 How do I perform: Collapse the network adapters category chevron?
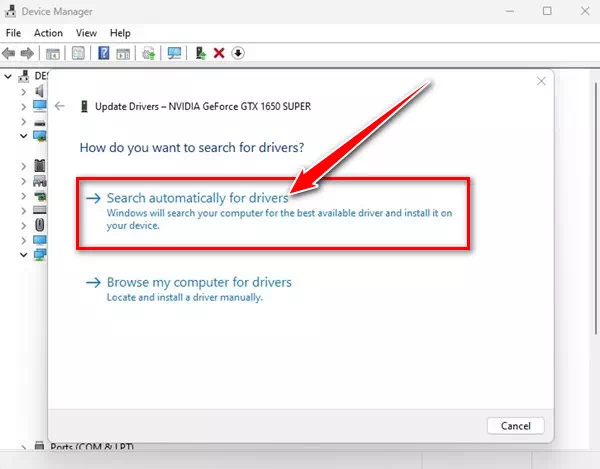pyautogui.click(x=24, y=254)
